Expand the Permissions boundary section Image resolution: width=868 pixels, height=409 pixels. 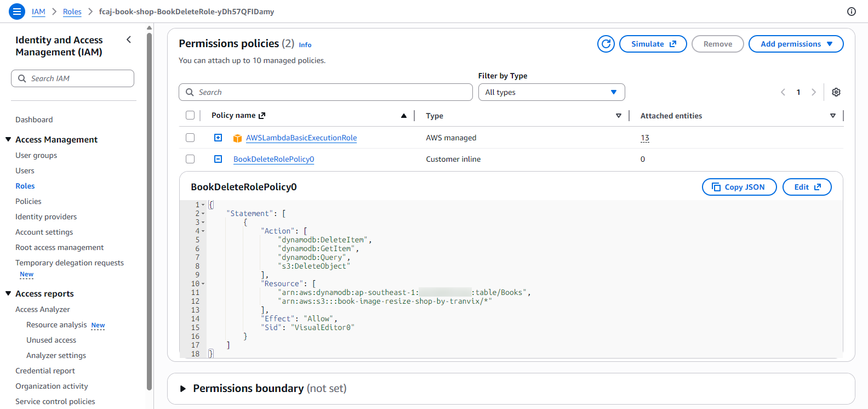pos(183,389)
